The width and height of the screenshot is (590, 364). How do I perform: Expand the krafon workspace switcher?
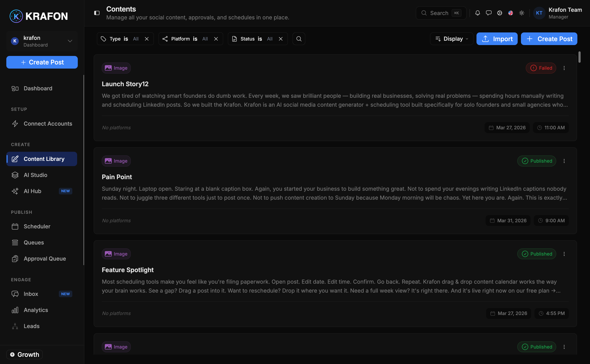click(42, 41)
